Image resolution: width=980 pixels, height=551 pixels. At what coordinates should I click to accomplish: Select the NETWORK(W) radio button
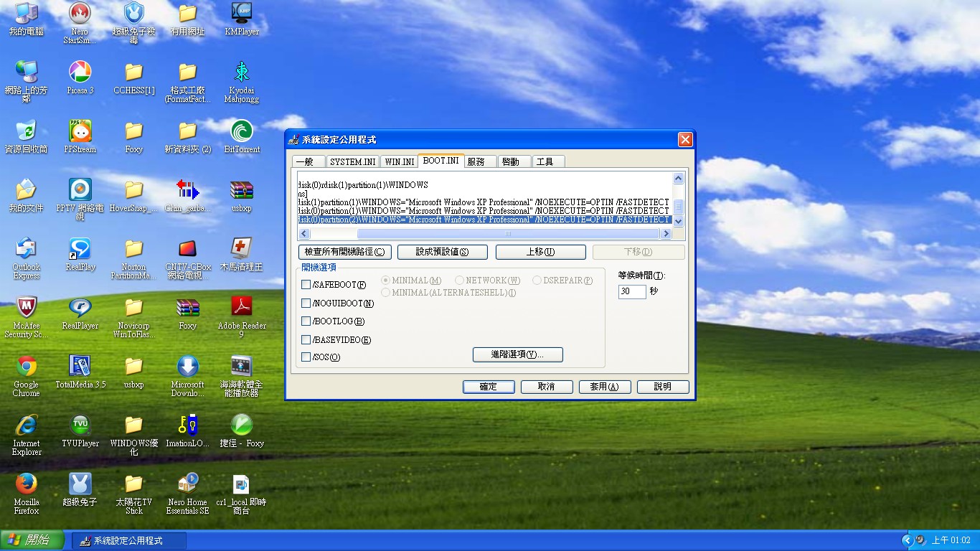pyautogui.click(x=460, y=281)
